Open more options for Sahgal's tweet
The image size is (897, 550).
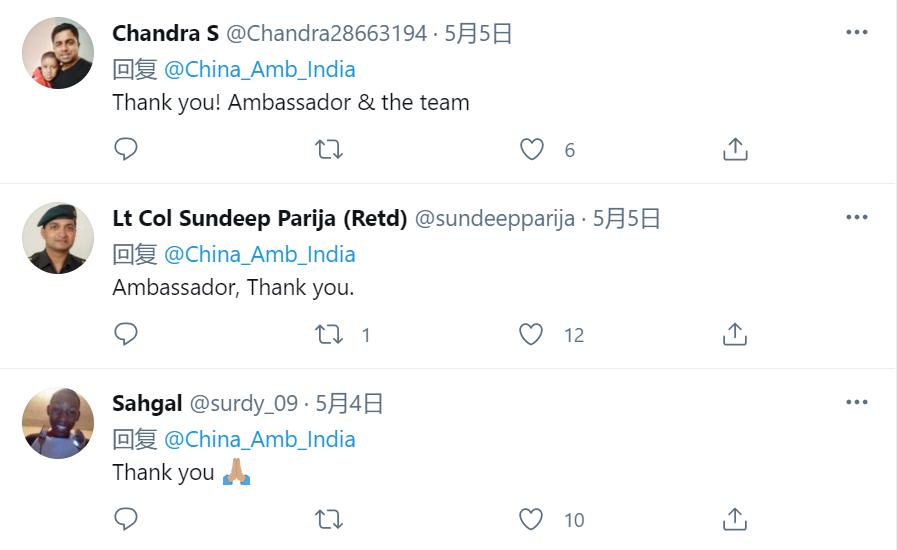click(857, 402)
